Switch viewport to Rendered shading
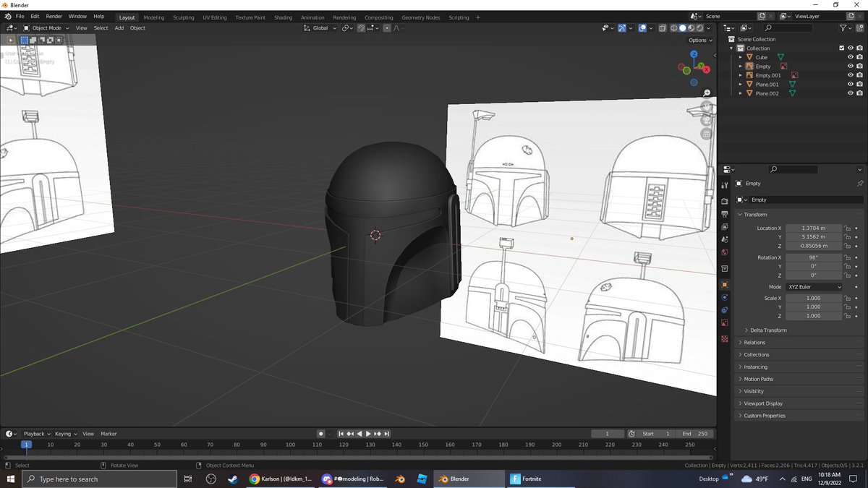Viewport: 868px width, 488px height. tap(702, 28)
